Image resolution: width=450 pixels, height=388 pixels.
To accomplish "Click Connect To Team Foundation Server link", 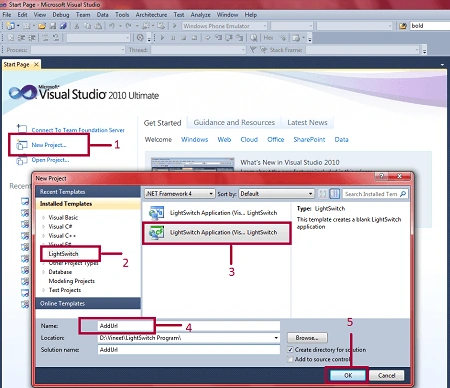I will (78, 130).
